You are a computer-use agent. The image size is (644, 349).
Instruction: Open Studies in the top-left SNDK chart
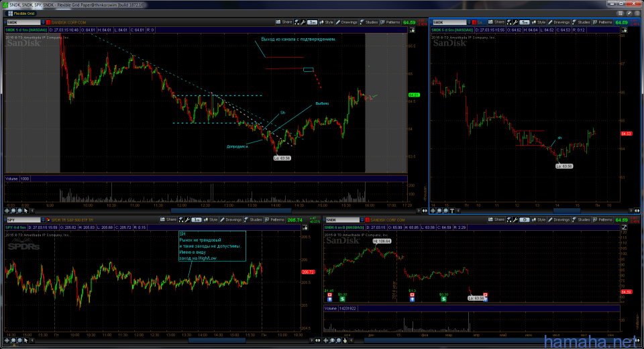tap(368, 22)
